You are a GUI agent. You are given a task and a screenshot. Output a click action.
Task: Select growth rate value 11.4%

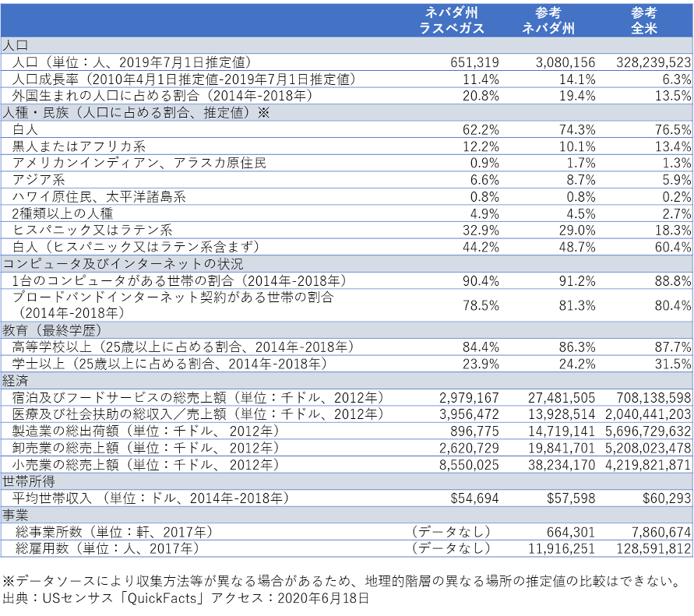click(481, 79)
